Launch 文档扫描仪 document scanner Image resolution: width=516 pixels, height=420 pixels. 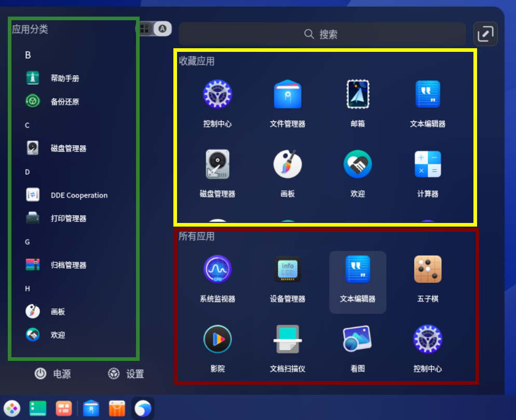[x=287, y=348]
